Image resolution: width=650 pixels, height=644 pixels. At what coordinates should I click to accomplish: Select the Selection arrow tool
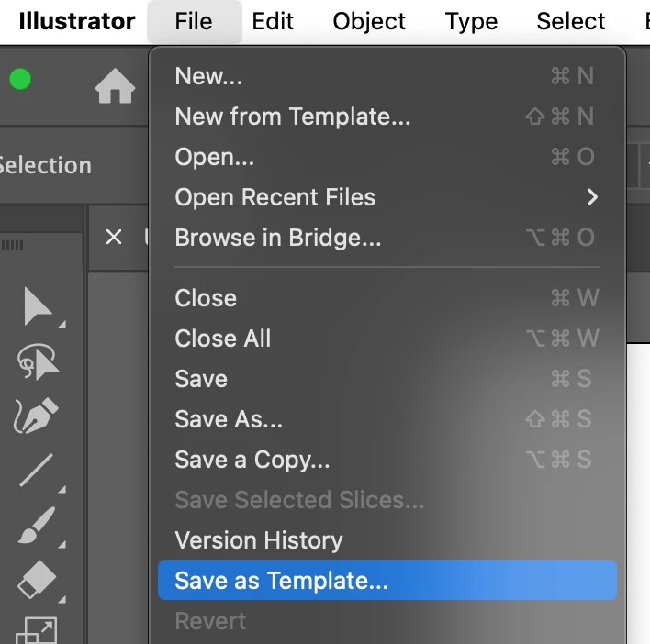point(39,306)
